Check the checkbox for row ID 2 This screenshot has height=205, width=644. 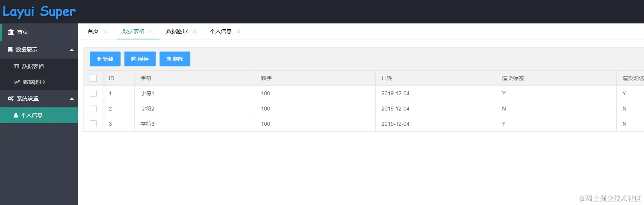(93, 109)
